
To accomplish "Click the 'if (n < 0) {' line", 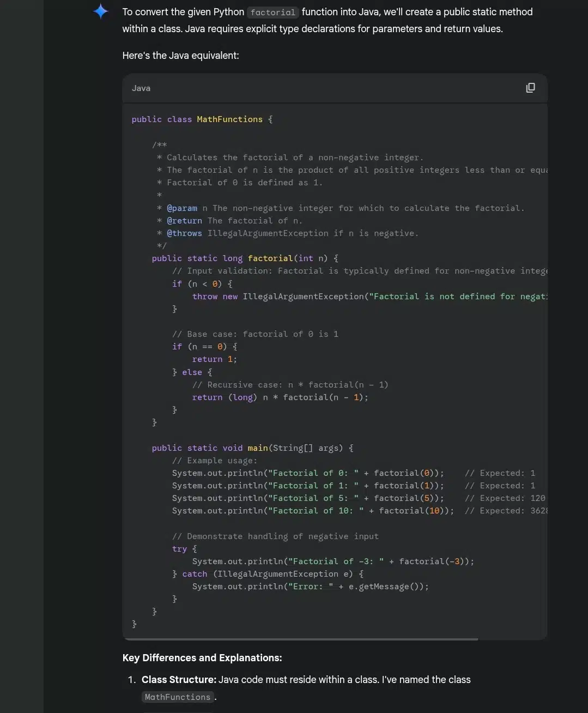I will coord(202,284).
